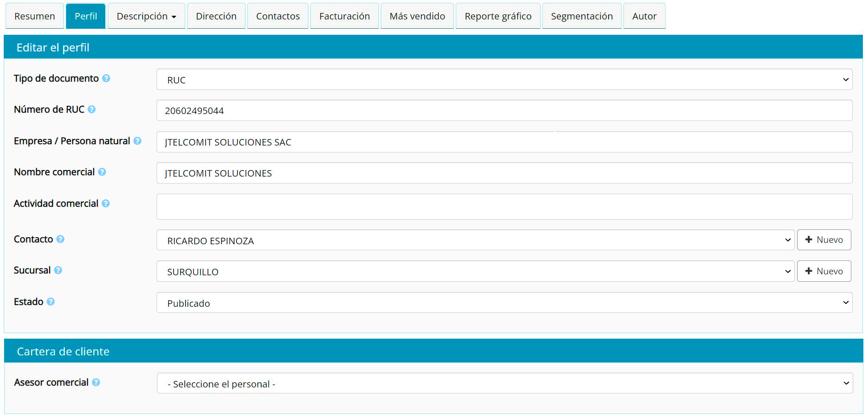Open Estado dropdown set to Publicado
This screenshot has height=418, width=868.
pyautogui.click(x=504, y=303)
